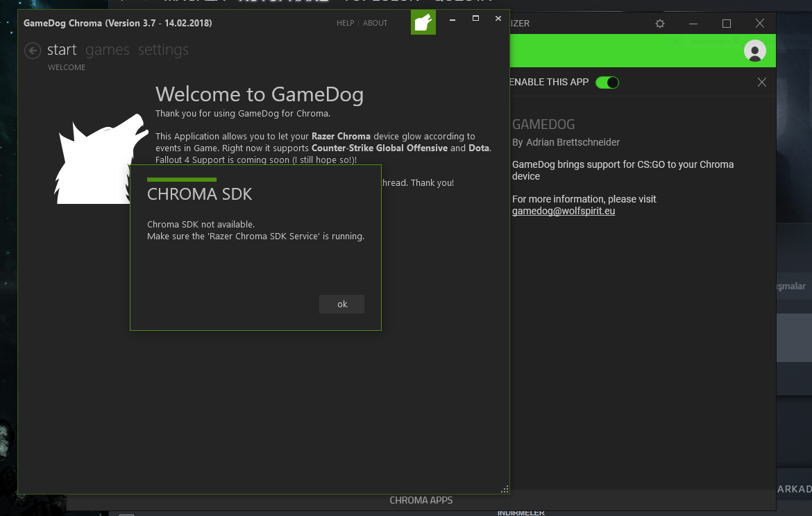Open the start tab

(x=62, y=50)
